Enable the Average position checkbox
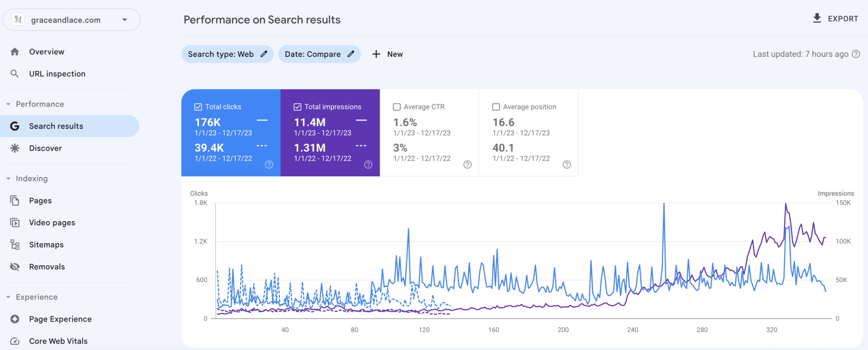This screenshot has width=868, height=350. click(x=496, y=107)
